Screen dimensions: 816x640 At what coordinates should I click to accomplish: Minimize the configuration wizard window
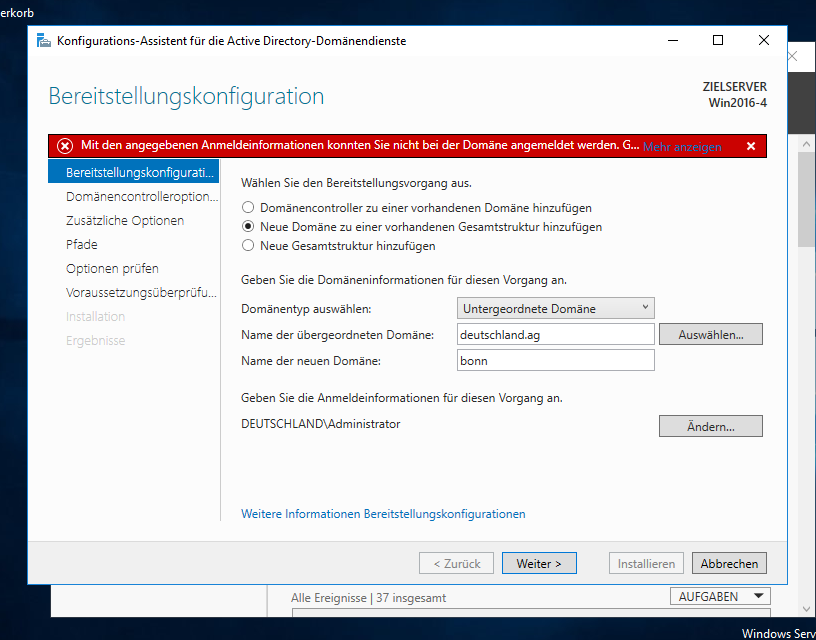[673, 41]
